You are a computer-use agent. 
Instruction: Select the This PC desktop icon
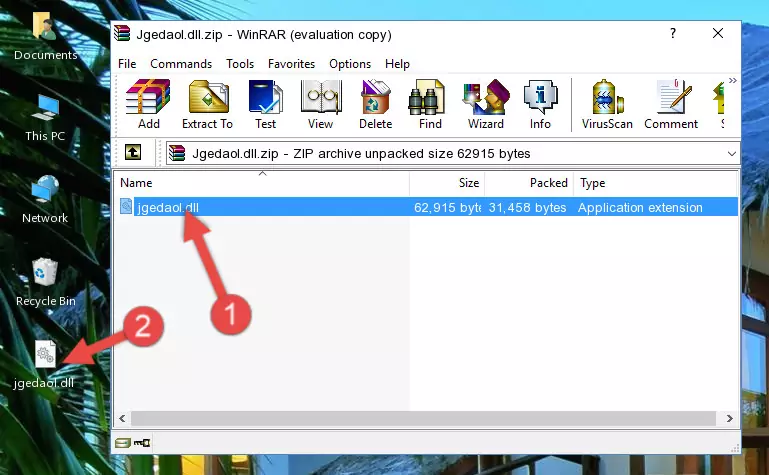(x=45, y=119)
